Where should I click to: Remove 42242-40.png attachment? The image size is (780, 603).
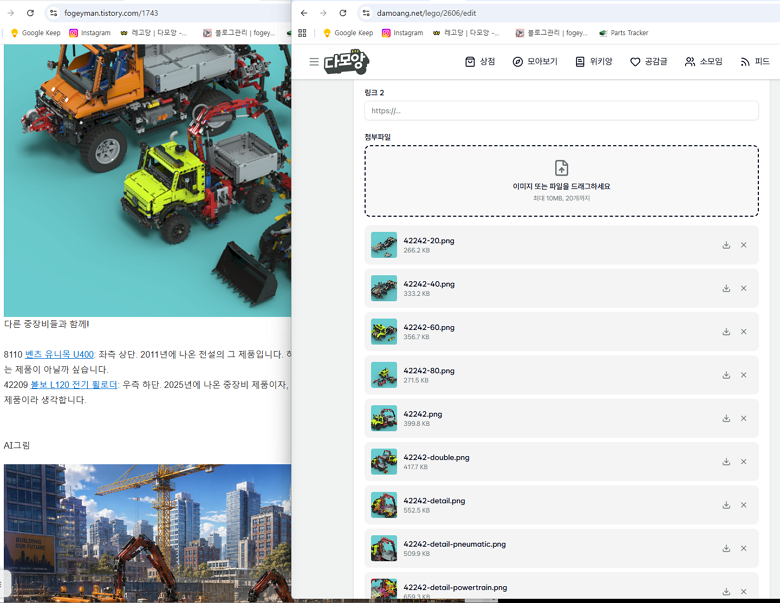(744, 288)
